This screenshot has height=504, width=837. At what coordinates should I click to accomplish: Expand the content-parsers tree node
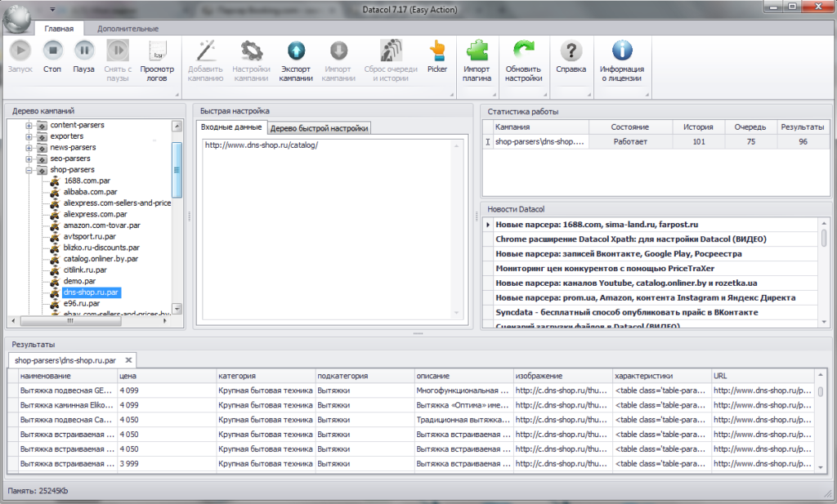[29, 125]
